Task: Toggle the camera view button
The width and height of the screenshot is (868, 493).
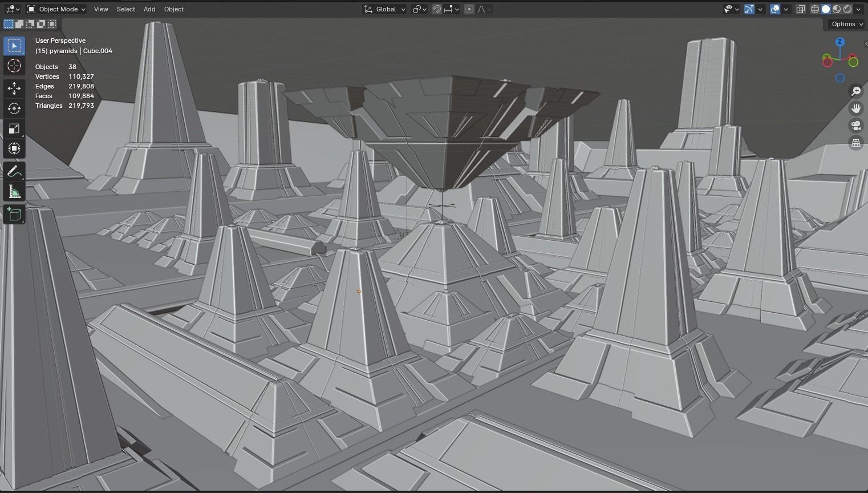Action: (856, 126)
